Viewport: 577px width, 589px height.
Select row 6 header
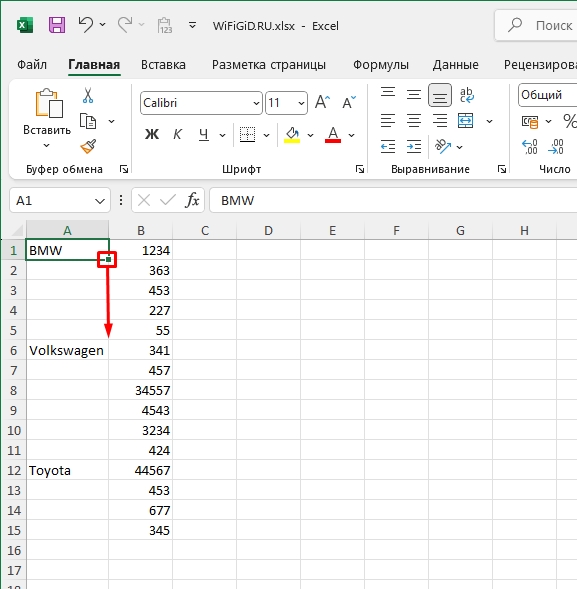point(14,350)
